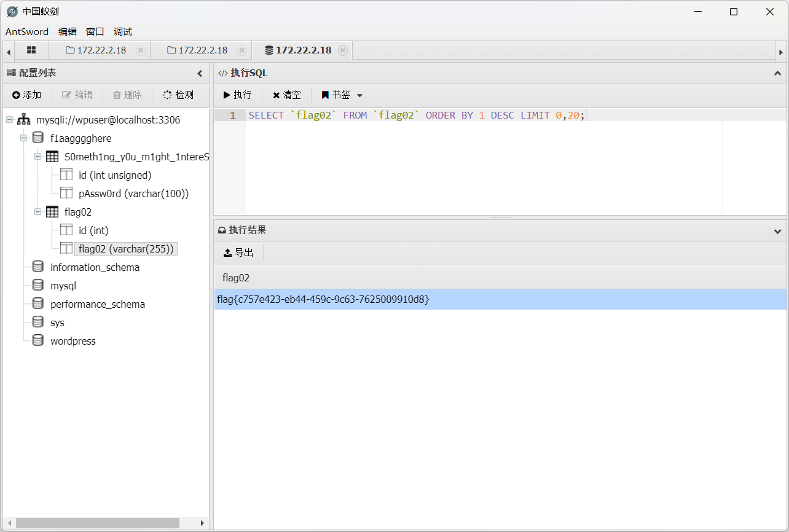Image resolution: width=789 pixels, height=532 pixels.
Task: Click the AntSword app icon in title bar
Action: pos(12,12)
